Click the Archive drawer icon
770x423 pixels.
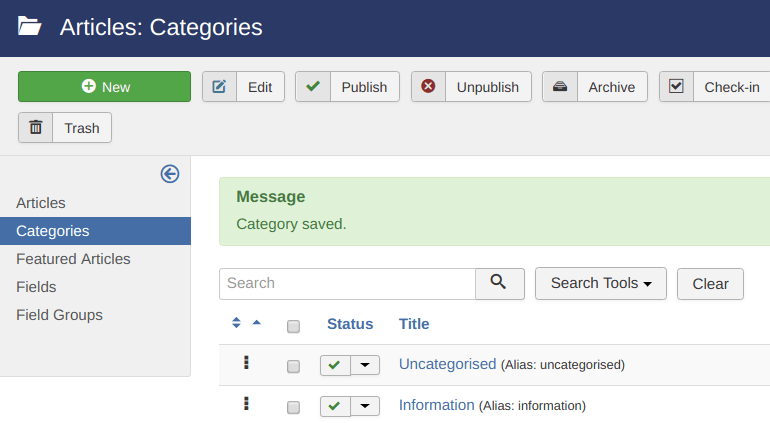(x=560, y=87)
